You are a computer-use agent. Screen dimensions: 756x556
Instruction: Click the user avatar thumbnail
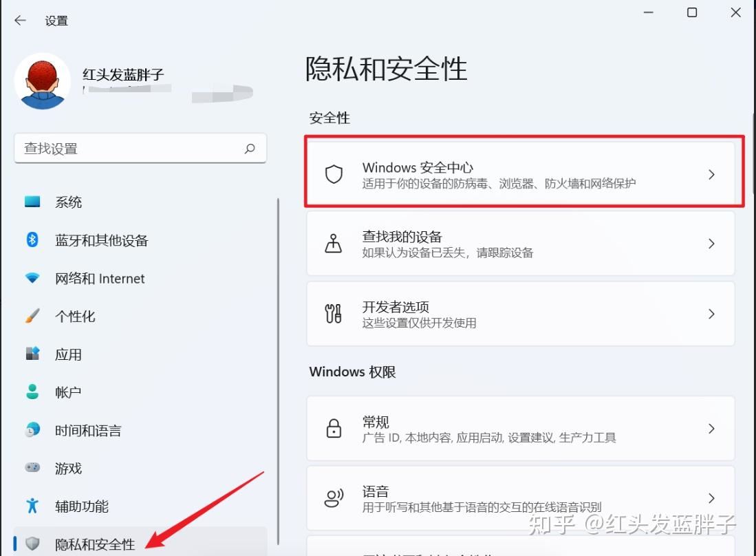(43, 79)
